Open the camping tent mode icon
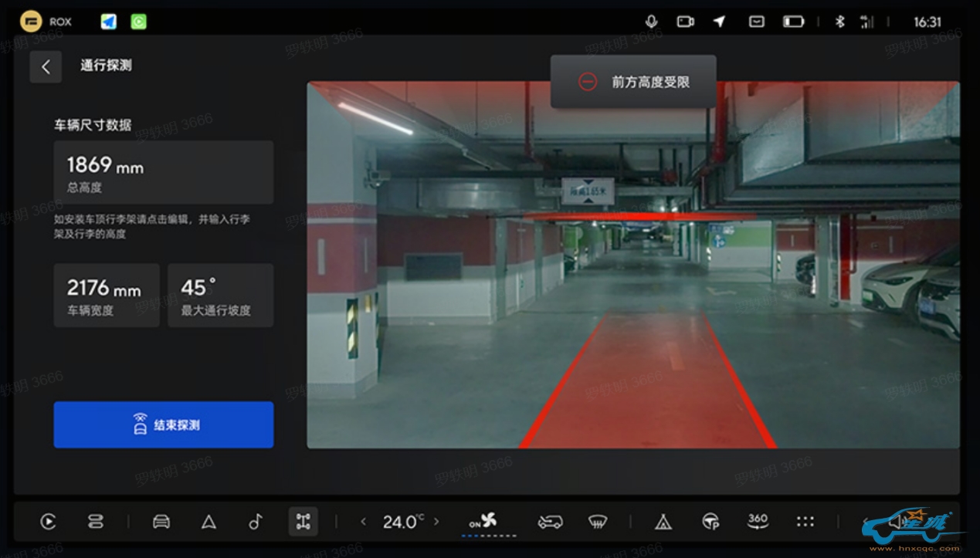 tap(663, 522)
